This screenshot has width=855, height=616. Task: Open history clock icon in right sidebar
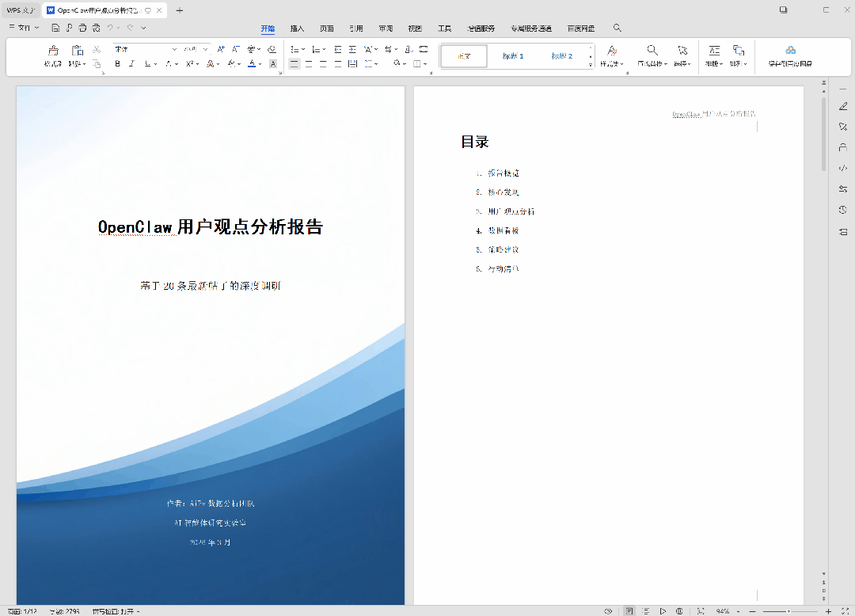[843, 210]
